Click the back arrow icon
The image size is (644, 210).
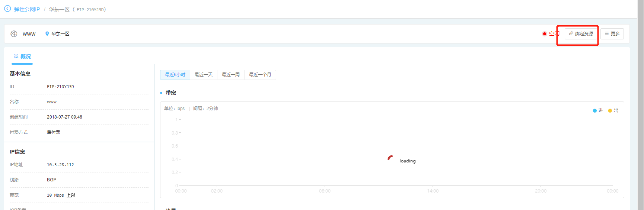[7, 9]
